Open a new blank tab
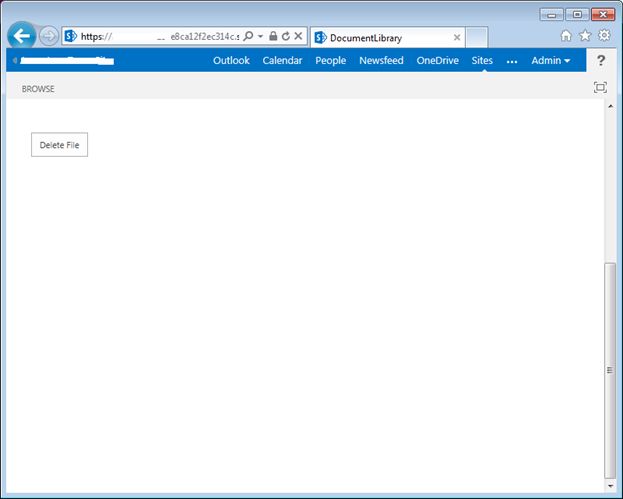 (476, 37)
